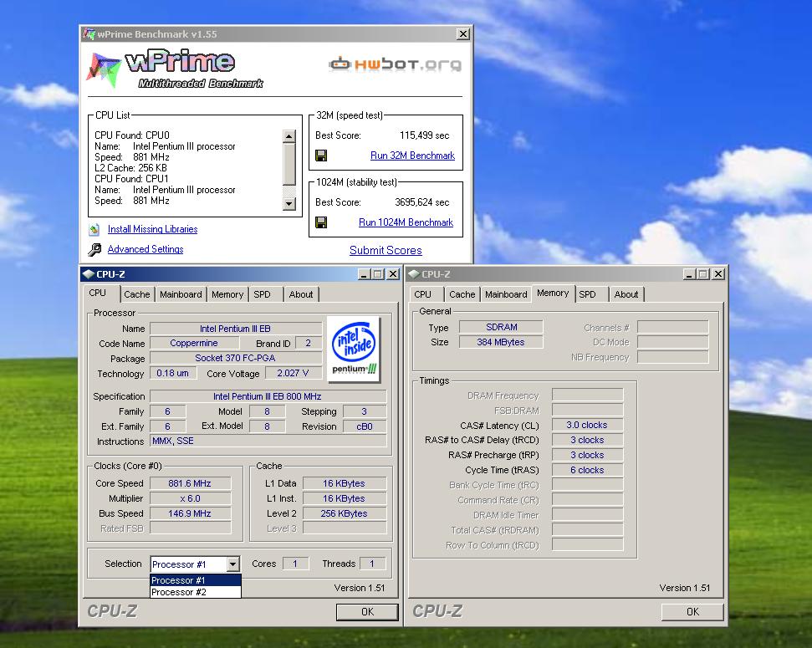Open Install Missing Libraries link

152,229
